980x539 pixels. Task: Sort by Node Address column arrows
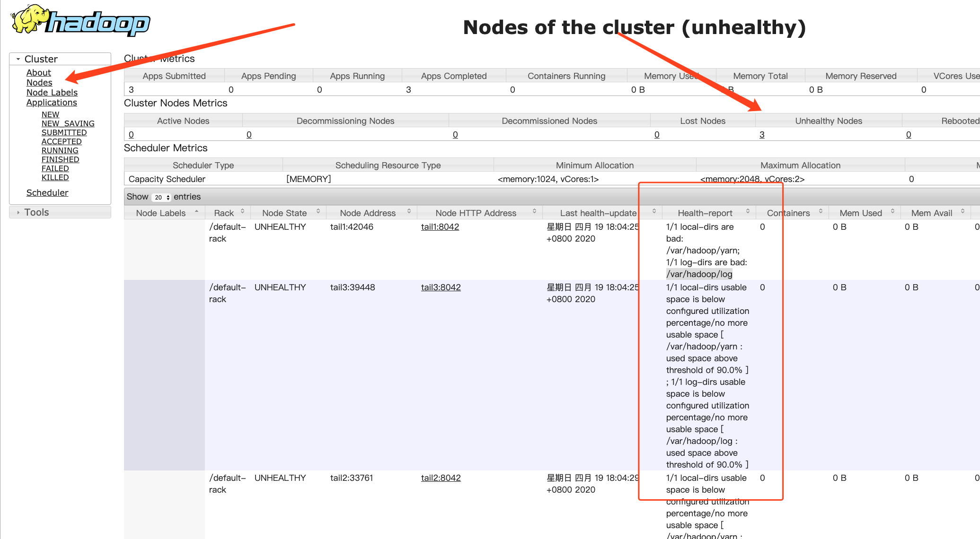[409, 211]
